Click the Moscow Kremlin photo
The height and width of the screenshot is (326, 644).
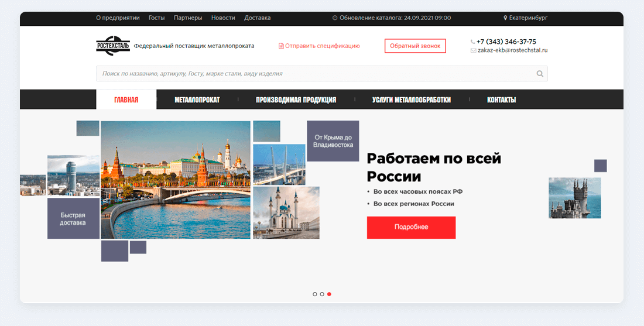[x=176, y=180]
